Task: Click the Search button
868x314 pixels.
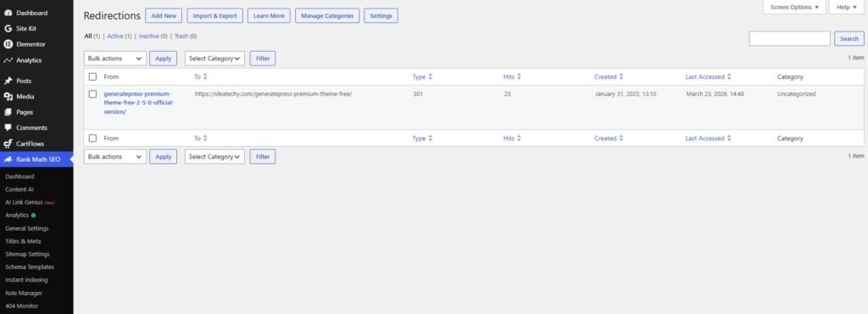Action: click(849, 39)
